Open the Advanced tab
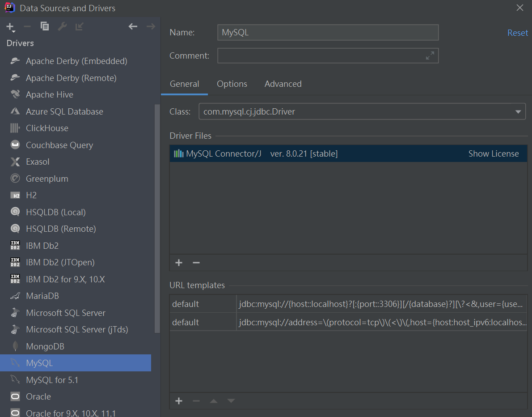 283,84
